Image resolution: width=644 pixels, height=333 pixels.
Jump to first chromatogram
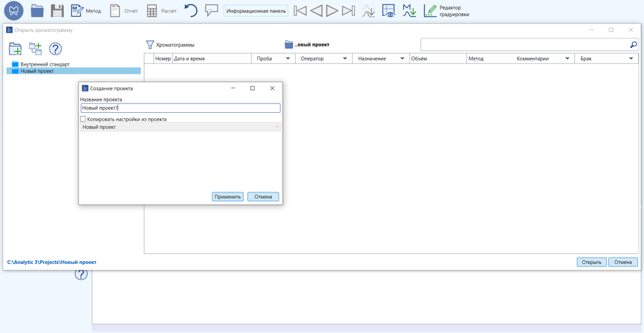tap(300, 11)
